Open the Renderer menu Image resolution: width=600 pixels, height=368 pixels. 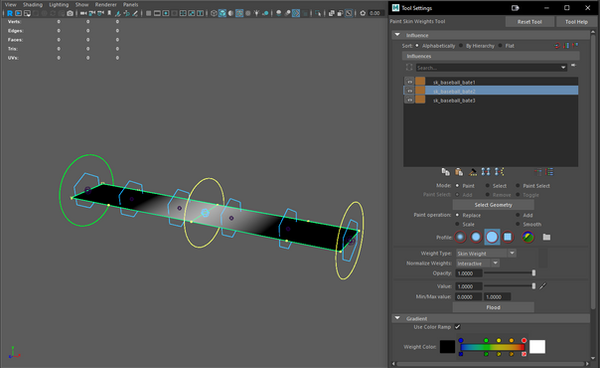point(106,5)
